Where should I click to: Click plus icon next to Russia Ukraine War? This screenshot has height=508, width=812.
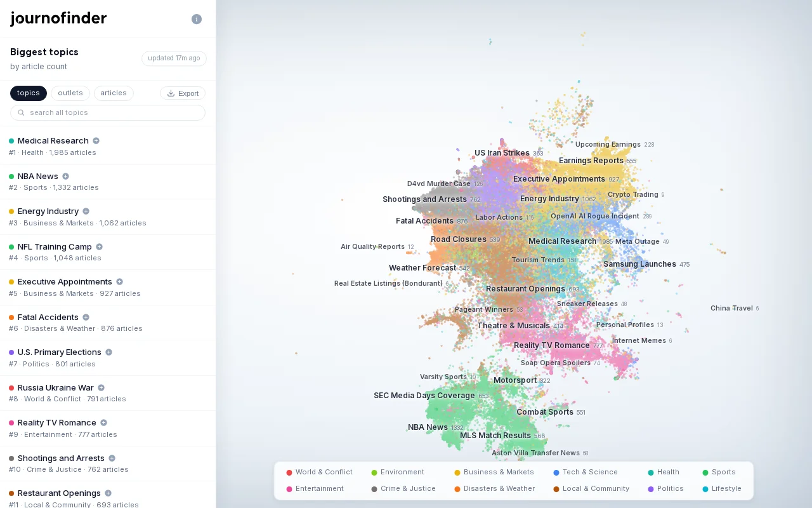101,388
